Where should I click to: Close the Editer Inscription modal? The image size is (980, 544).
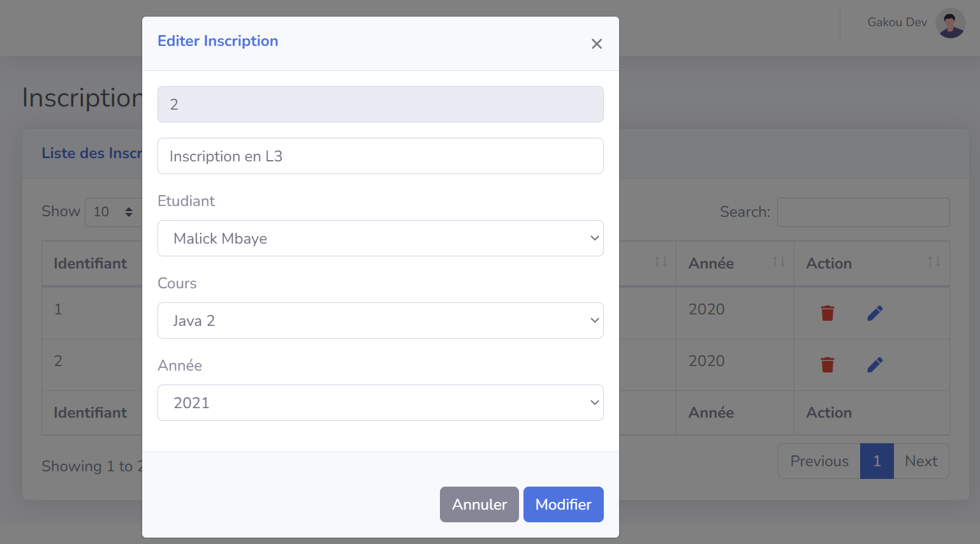(x=597, y=43)
